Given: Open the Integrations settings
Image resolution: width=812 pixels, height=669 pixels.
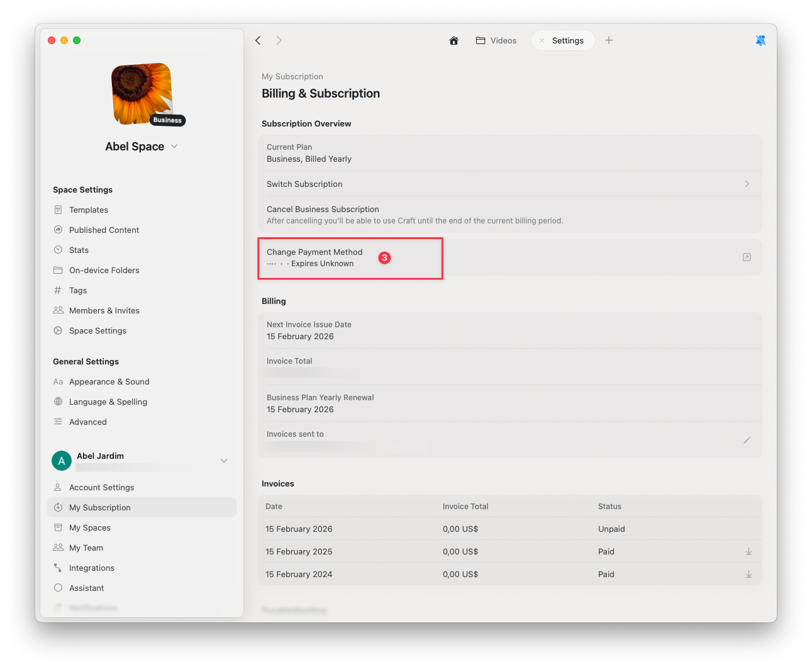Looking at the screenshot, I should pyautogui.click(x=91, y=568).
